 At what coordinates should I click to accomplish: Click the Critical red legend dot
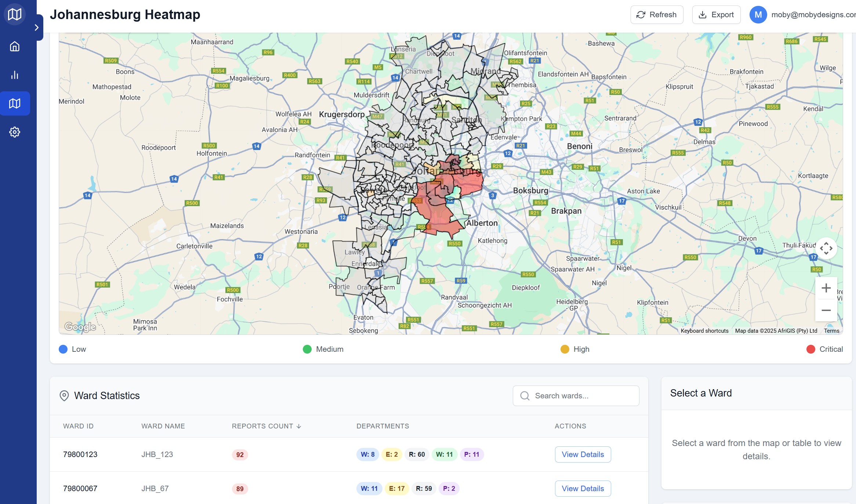tap(810, 349)
